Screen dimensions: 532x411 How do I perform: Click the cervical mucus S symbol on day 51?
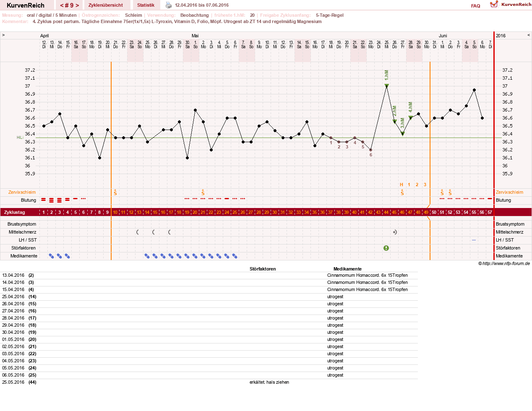point(442,192)
